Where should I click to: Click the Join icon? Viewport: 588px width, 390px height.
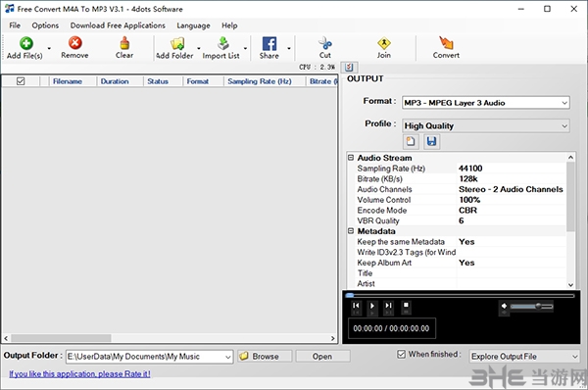384,43
